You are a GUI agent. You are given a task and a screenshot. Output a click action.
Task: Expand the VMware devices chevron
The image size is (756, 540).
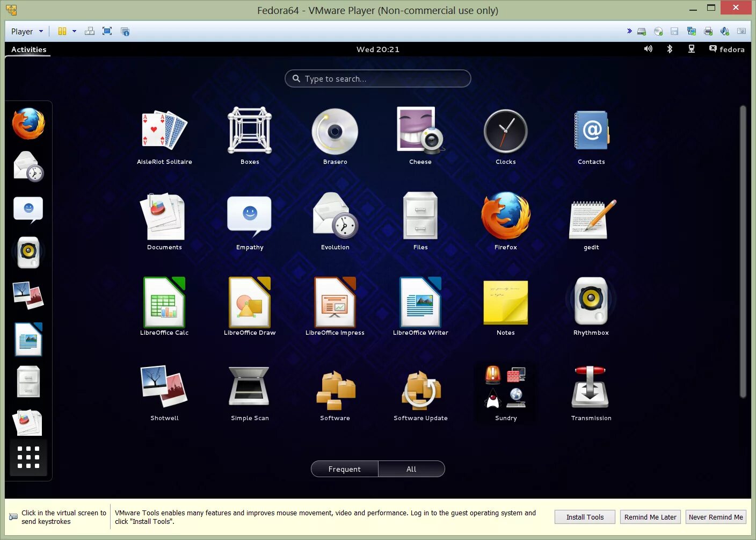629,31
